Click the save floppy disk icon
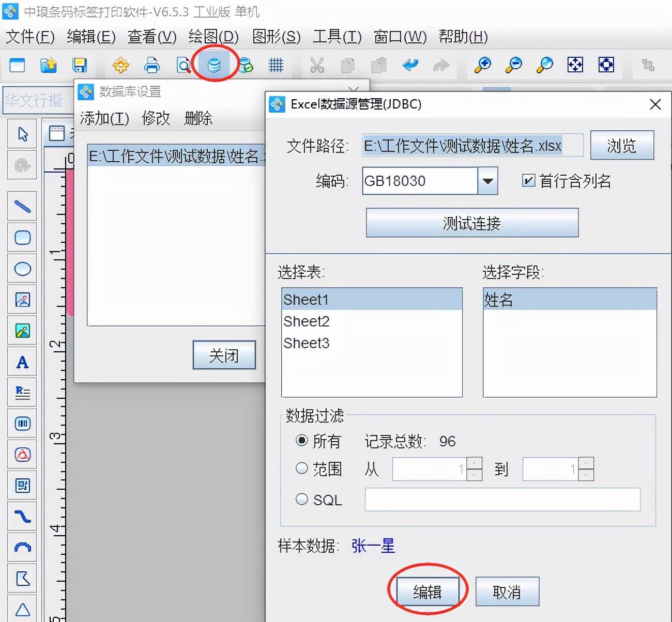The height and width of the screenshot is (622, 672). (80, 65)
